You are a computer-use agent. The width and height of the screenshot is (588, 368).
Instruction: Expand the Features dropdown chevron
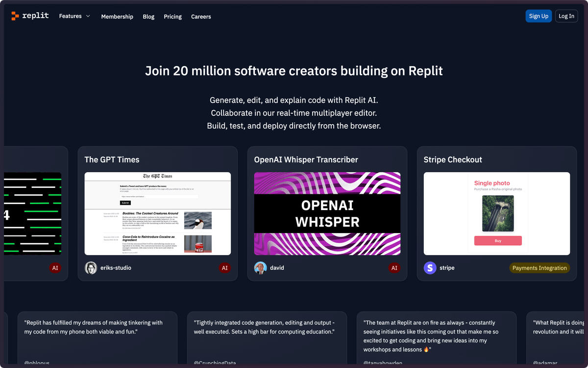(x=88, y=16)
